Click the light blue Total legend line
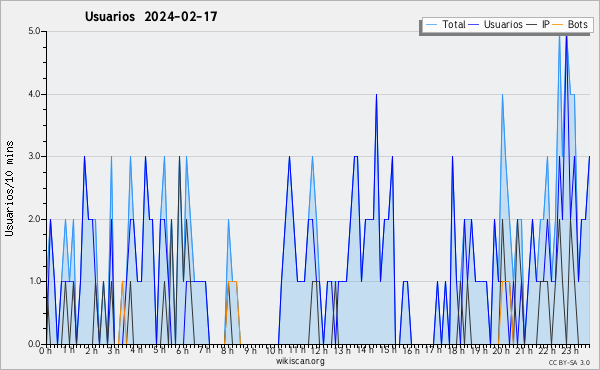The image size is (600, 370). pos(431,24)
